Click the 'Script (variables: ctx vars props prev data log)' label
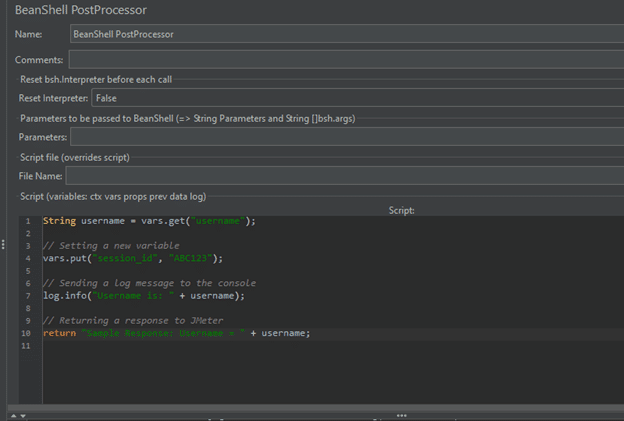The width and height of the screenshot is (624, 421). tap(113, 197)
